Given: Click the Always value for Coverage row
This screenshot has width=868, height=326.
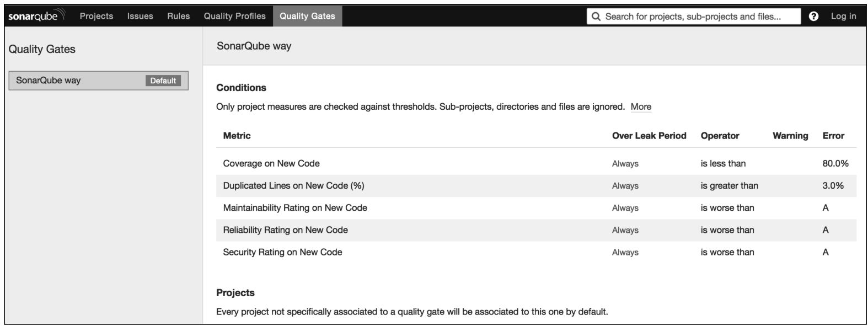Looking at the screenshot, I should pyautogui.click(x=625, y=164).
